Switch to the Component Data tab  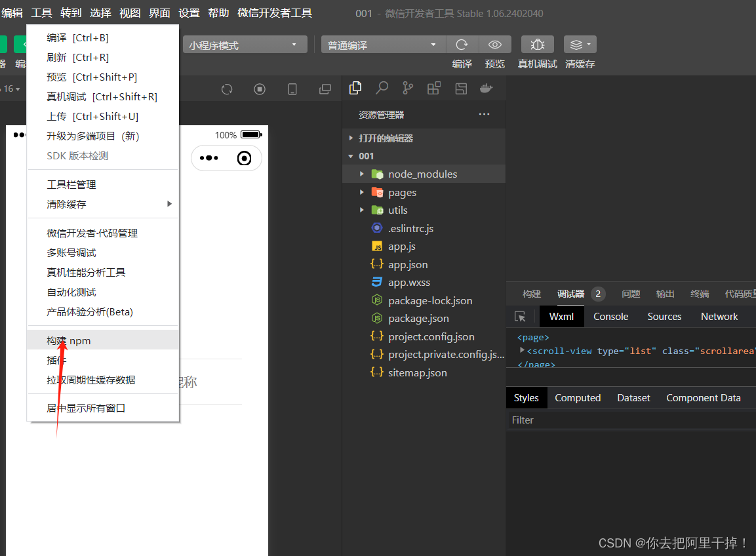[x=704, y=398]
